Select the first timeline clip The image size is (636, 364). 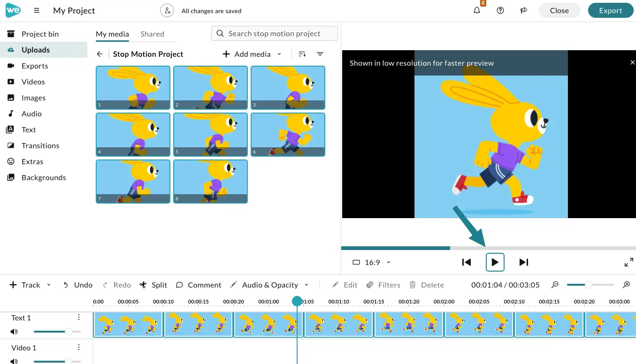pos(128,325)
